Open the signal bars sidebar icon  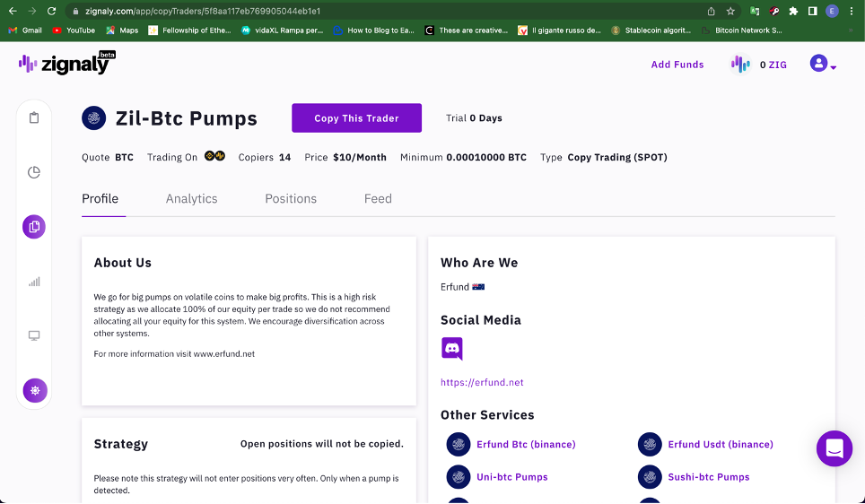34,282
